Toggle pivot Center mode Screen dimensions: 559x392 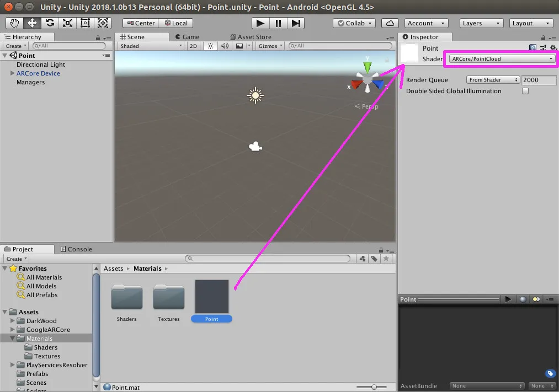[141, 23]
